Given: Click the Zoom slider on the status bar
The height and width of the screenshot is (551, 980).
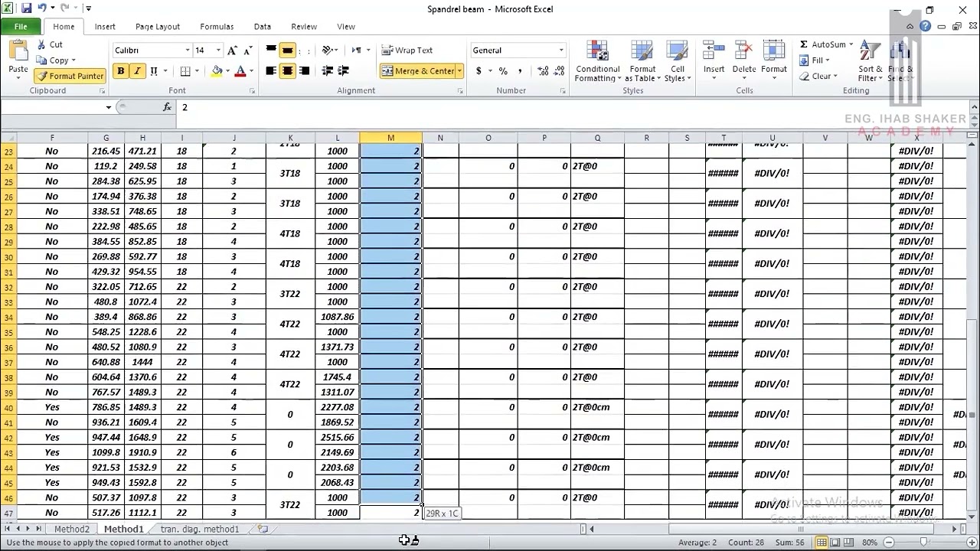Looking at the screenshot, I should point(926,543).
